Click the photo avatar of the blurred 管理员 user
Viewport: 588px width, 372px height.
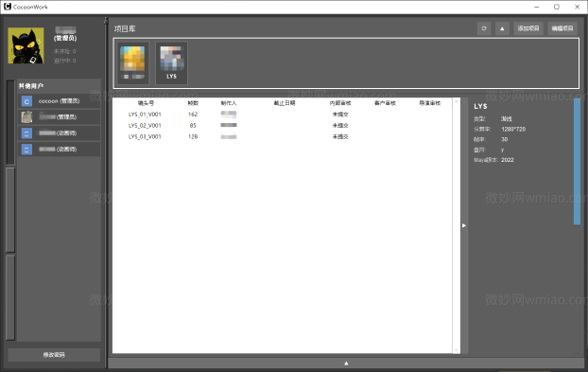pos(26,117)
